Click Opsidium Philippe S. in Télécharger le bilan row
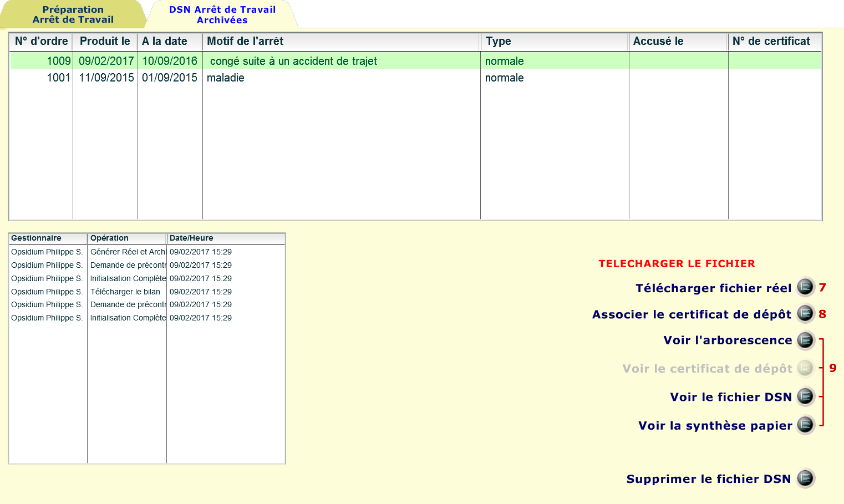844x504 pixels. coord(48,292)
